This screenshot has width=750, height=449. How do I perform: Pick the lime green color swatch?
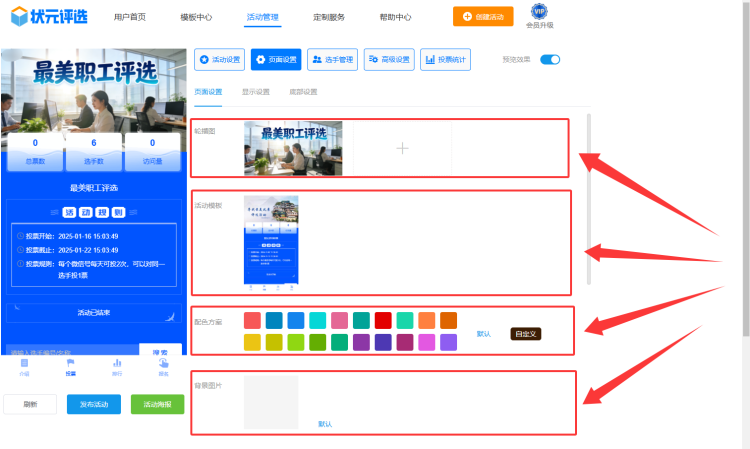[x=296, y=342]
